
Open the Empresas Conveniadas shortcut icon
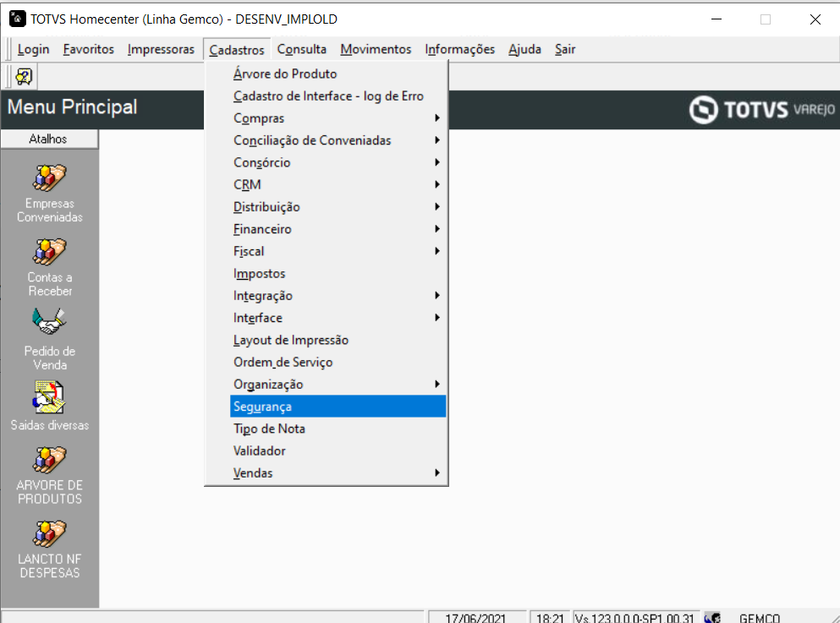pyautogui.click(x=49, y=178)
